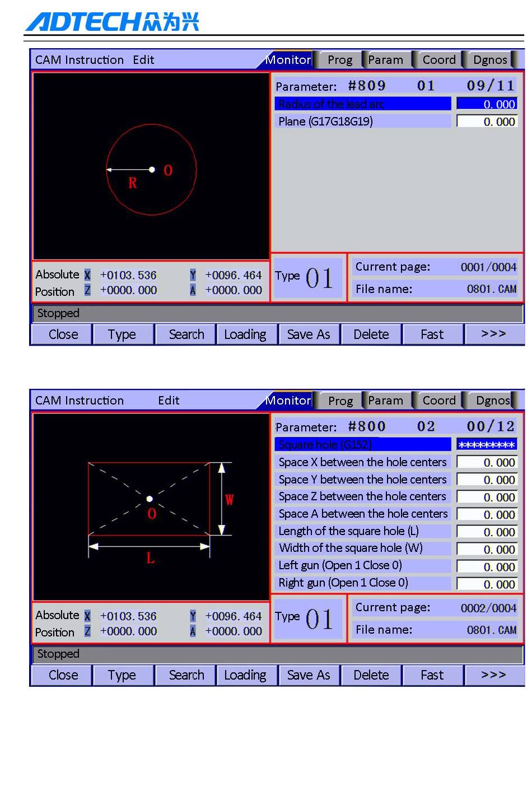This screenshot has height=795, width=532.
Task: Click the >>> button in lower screen
Action: 494,675
